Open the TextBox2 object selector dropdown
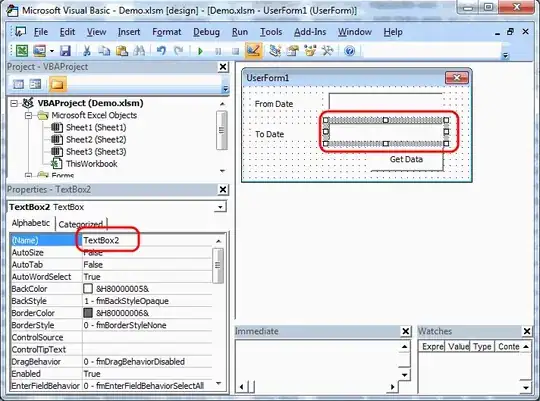Viewport: 540px width, 401px height. tap(220, 207)
